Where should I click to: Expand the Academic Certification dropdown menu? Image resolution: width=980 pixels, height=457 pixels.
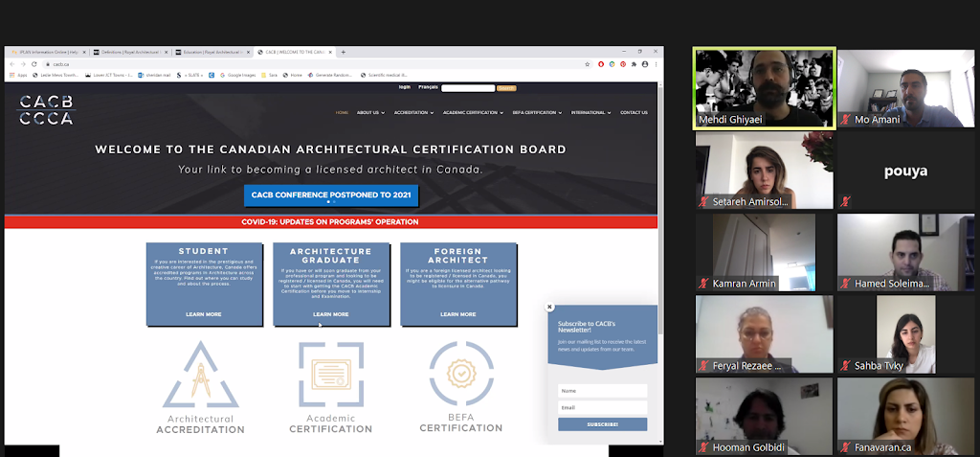pyautogui.click(x=473, y=113)
